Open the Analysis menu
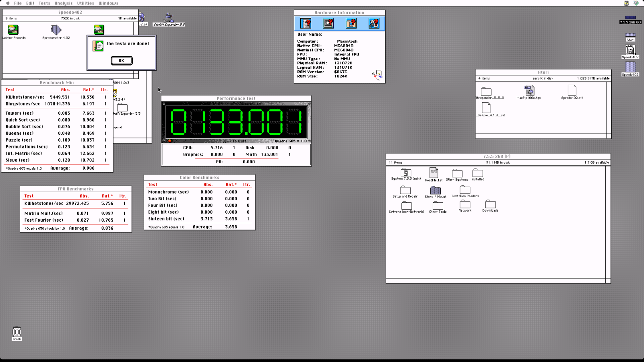 [64, 3]
